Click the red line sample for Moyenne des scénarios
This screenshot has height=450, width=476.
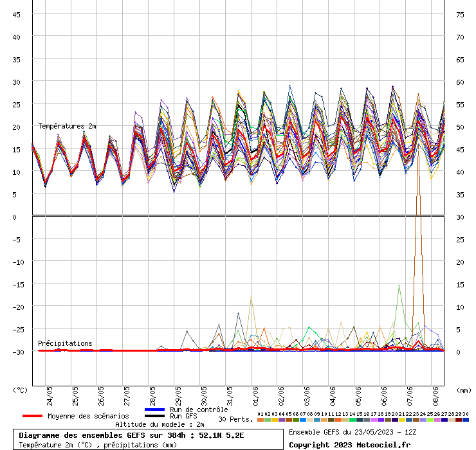32,416
